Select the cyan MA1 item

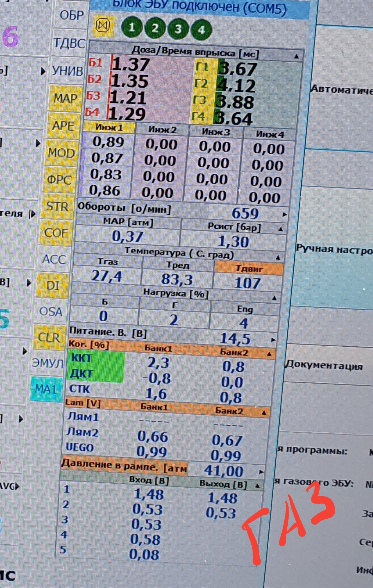coord(46,389)
